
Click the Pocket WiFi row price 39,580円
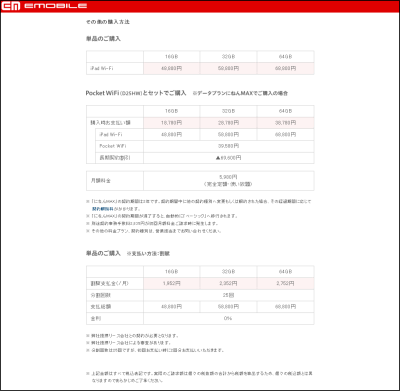[229, 146]
